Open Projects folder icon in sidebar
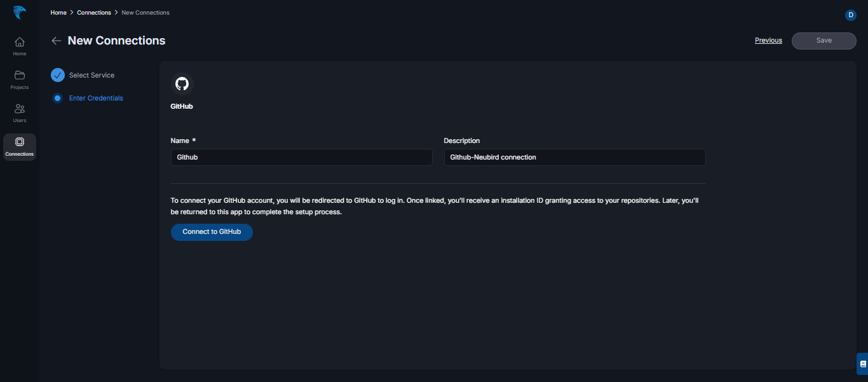This screenshot has width=868, height=382. point(20,75)
